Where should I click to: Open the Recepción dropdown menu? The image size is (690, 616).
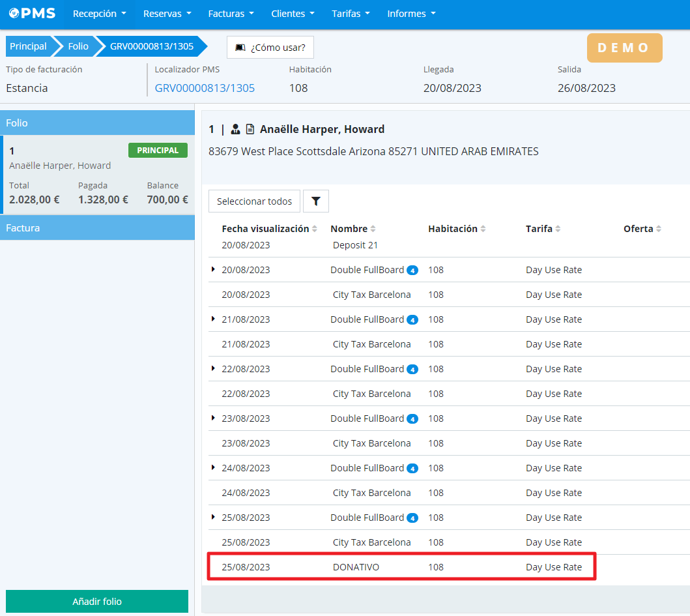(x=99, y=14)
